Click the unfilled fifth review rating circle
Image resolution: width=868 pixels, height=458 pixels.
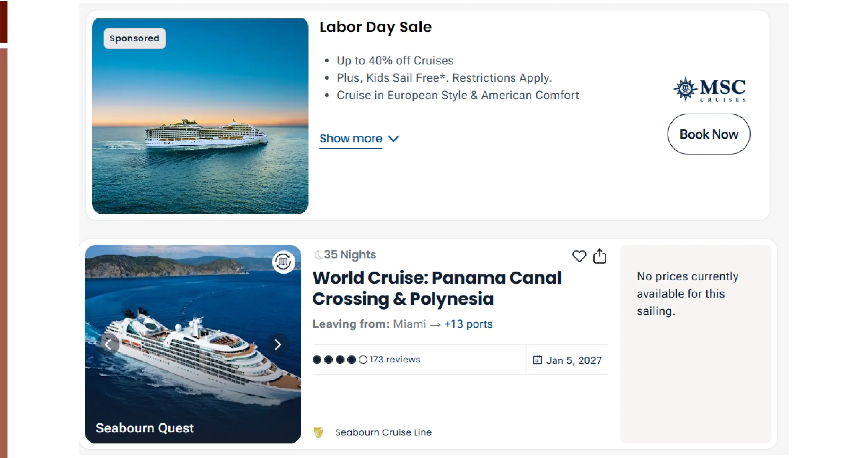tap(363, 360)
